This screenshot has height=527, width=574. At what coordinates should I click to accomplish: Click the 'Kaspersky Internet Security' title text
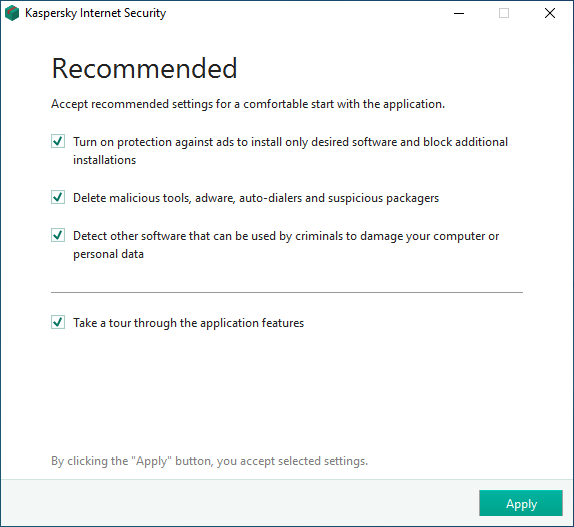pyautogui.click(x=95, y=13)
